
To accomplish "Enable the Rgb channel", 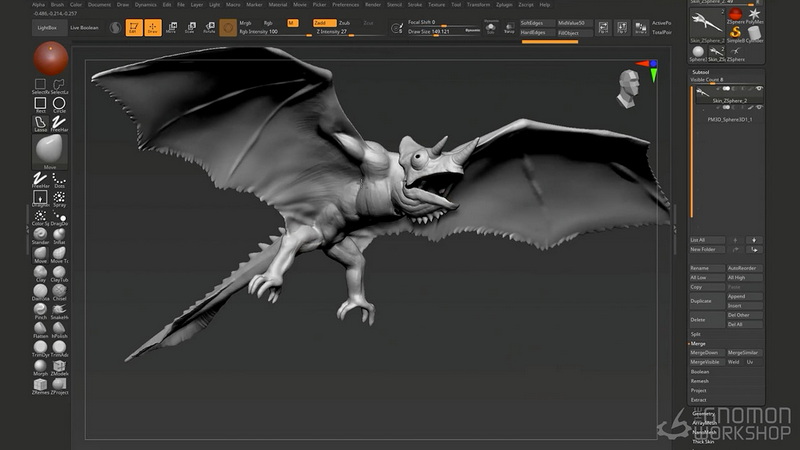I will (x=268, y=23).
